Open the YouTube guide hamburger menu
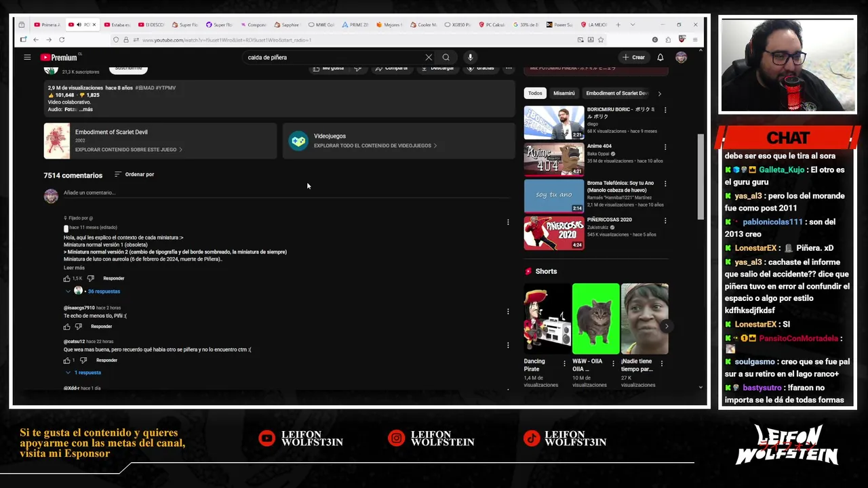The width and height of the screenshot is (868, 488). [27, 58]
